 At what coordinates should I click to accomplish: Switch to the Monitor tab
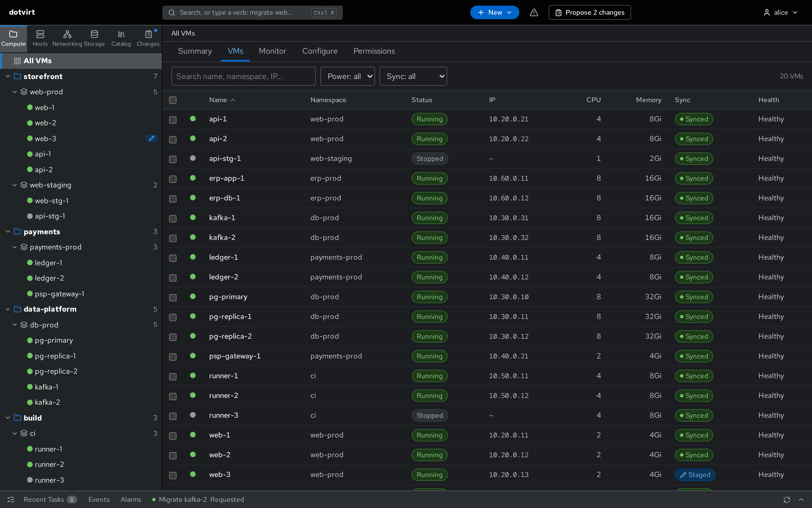[x=272, y=51]
